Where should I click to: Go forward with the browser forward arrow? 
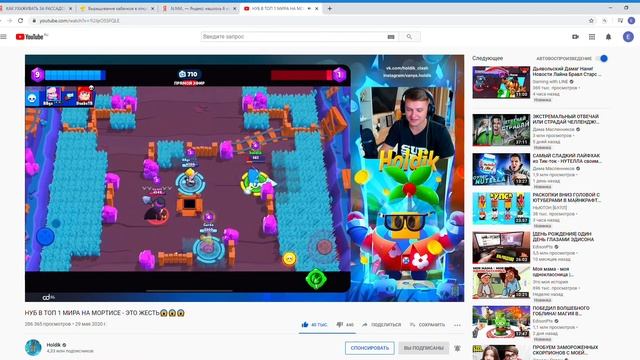click(x=9, y=20)
